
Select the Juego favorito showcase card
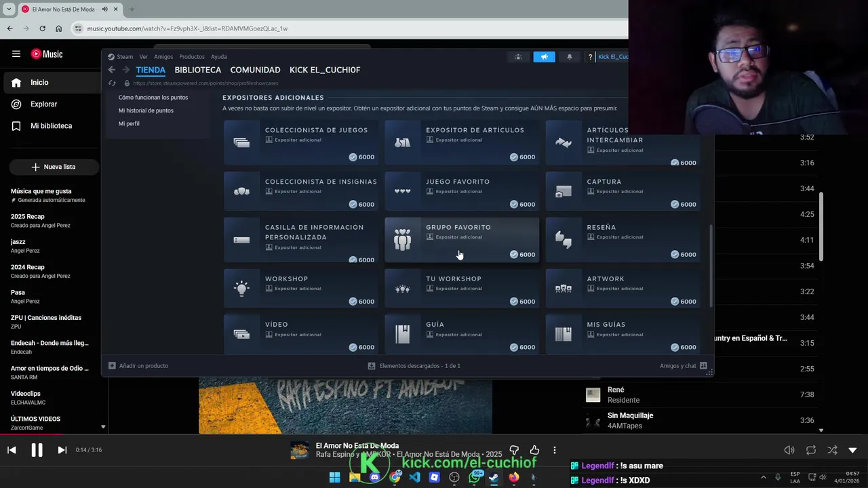tap(462, 190)
